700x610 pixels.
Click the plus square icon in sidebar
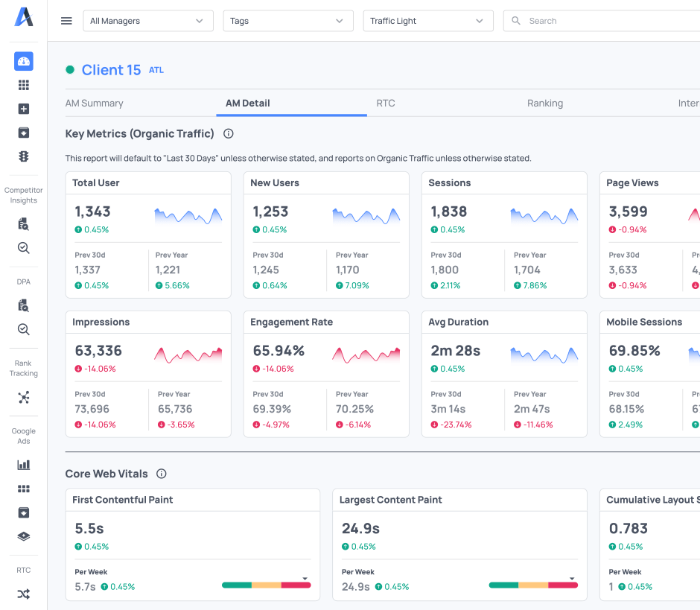tap(23, 109)
